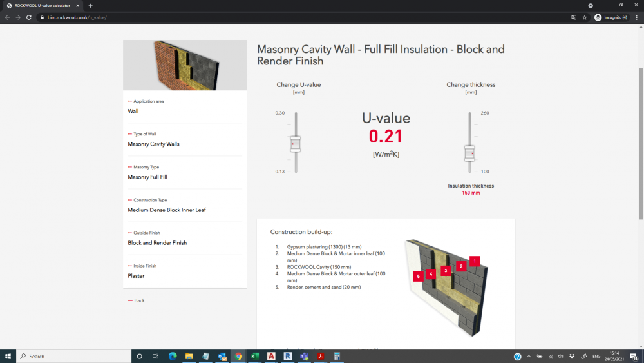Open the blue help icon in system tray

[x=518, y=356]
